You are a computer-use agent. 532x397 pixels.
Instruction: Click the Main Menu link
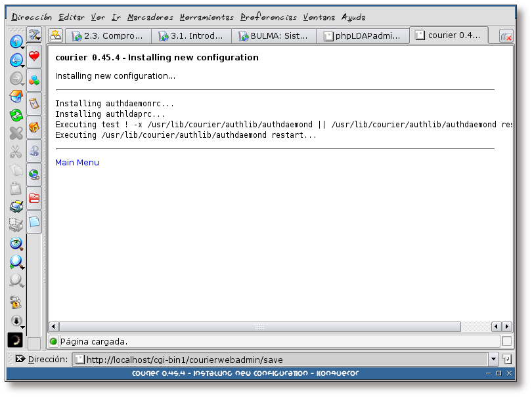77,162
